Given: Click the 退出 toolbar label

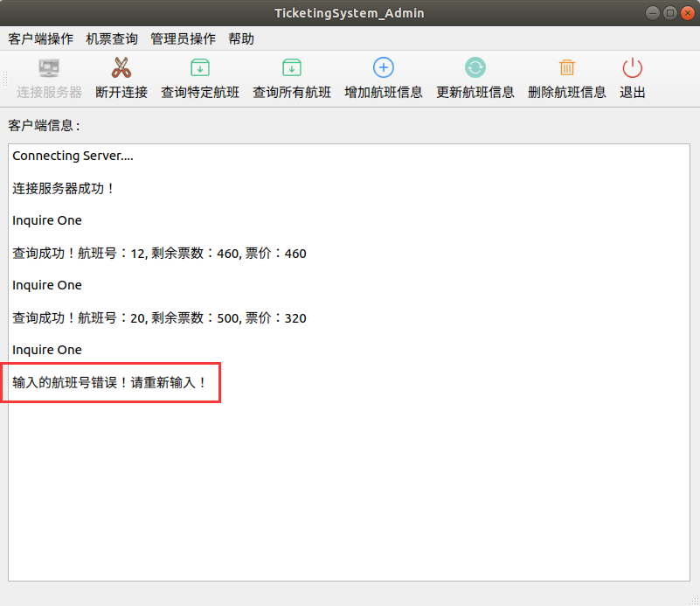Looking at the screenshot, I should click(632, 92).
